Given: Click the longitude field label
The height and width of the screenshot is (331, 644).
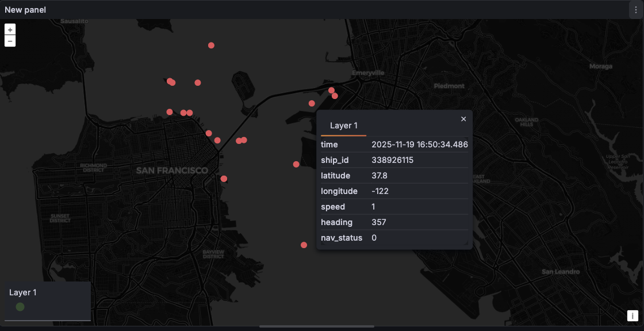Looking at the screenshot, I should [339, 191].
